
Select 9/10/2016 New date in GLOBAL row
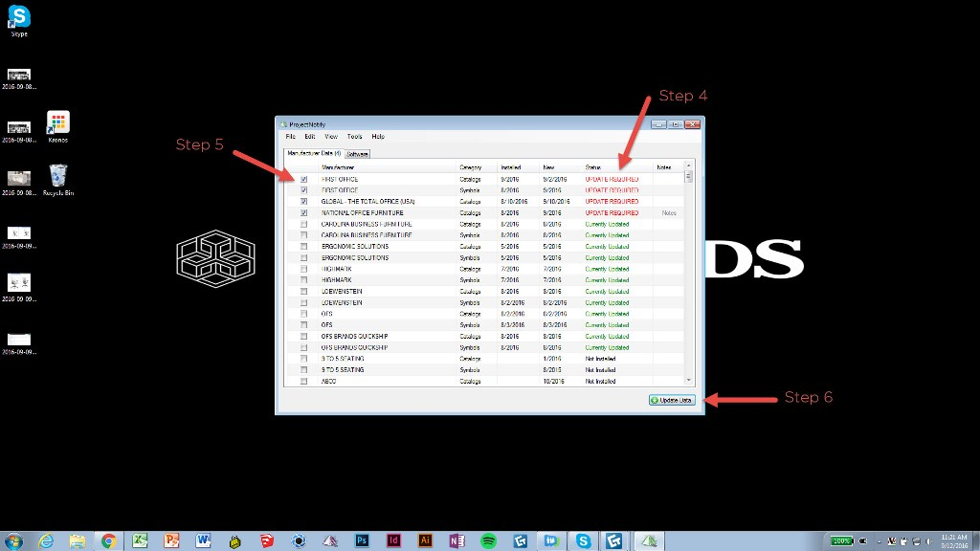[x=556, y=202]
